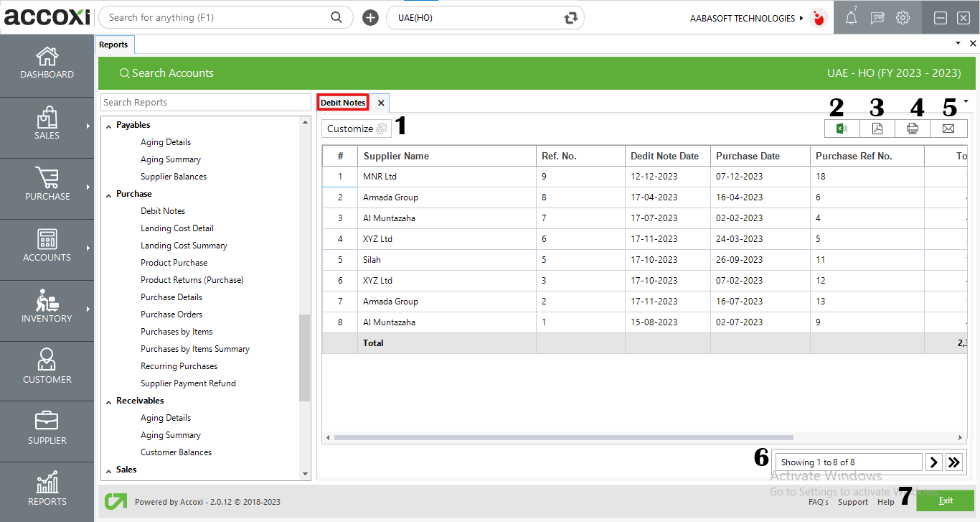Export the Debit Notes report as PDF

[877, 128]
